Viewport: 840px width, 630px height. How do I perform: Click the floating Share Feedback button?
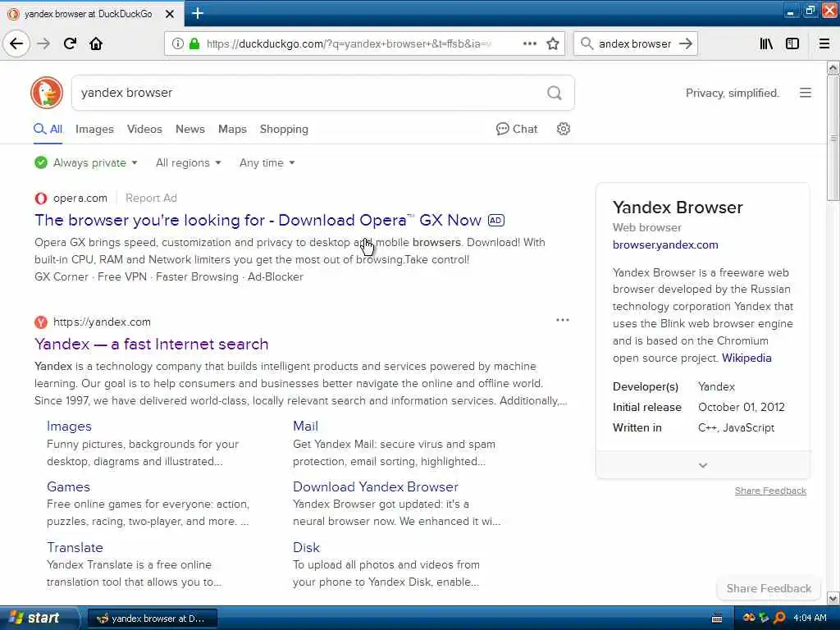coord(769,589)
